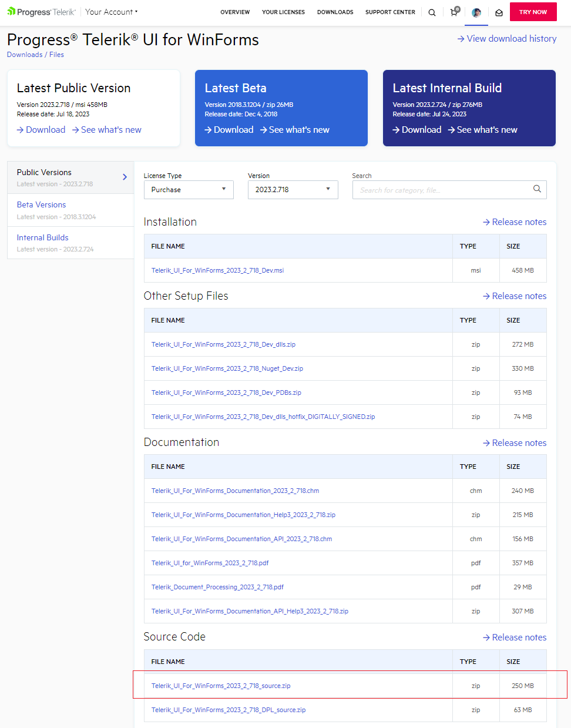Open the Version dropdown showing 2023.2.718

[x=293, y=190]
